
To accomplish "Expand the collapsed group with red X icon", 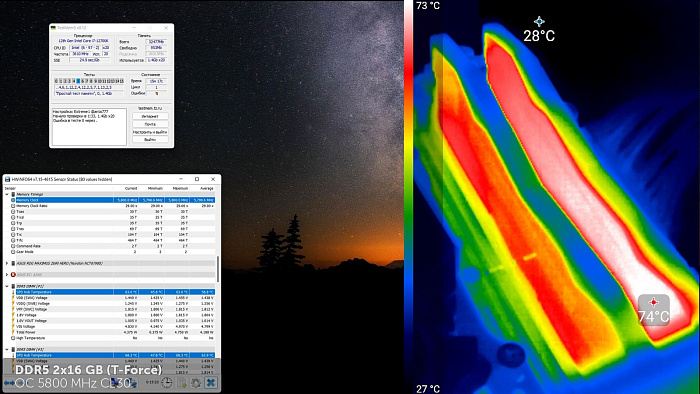I will [7, 274].
